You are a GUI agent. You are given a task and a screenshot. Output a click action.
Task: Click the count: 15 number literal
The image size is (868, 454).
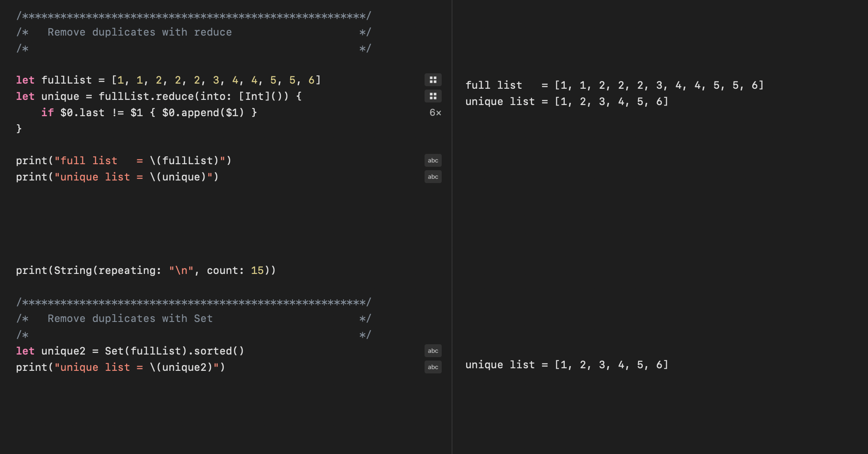tap(257, 271)
